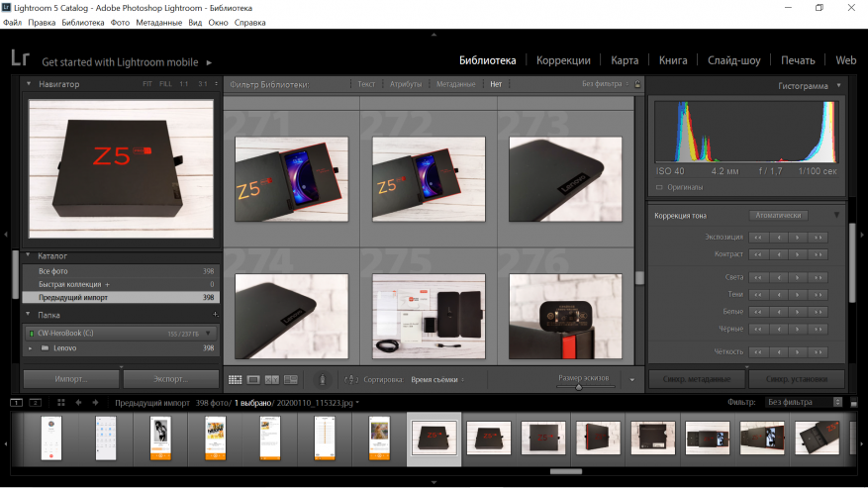Switch to Grid view in toolbar
868x488 pixels.
click(235, 379)
